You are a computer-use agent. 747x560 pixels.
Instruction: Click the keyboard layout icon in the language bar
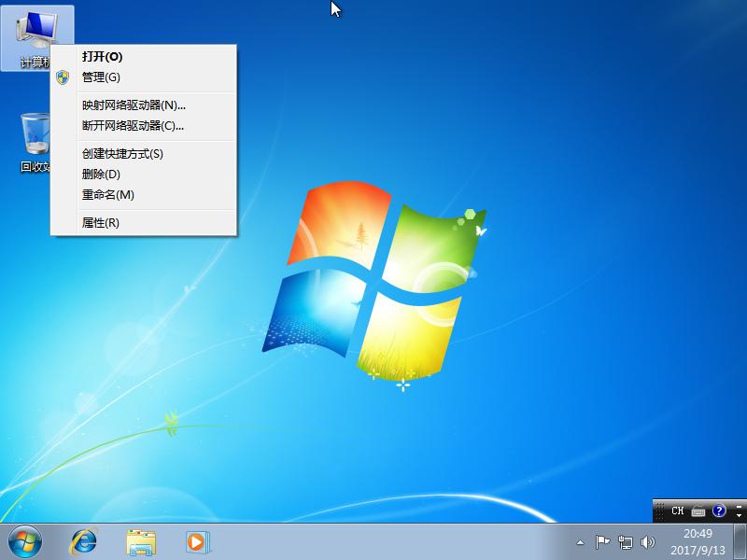pos(698,511)
